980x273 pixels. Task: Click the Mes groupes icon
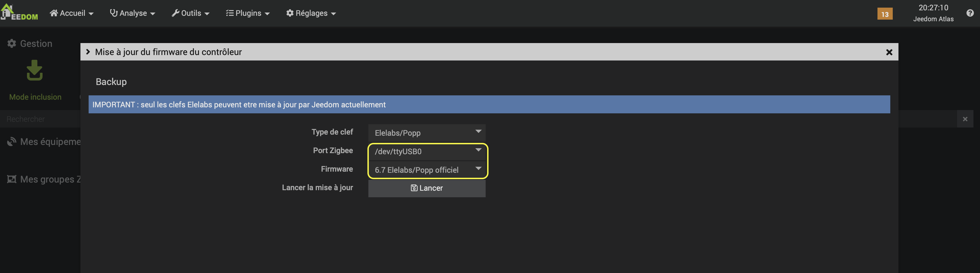pyautogui.click(x=12, y=179)
